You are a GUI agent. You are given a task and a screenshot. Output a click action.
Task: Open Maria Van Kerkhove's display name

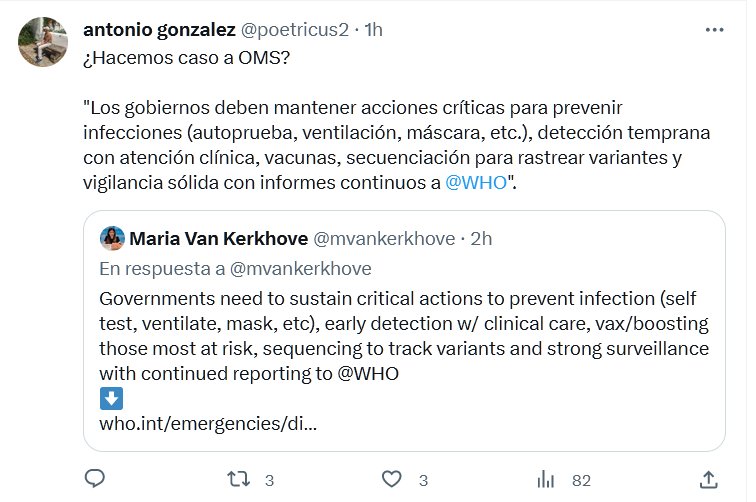pos(218,239)
